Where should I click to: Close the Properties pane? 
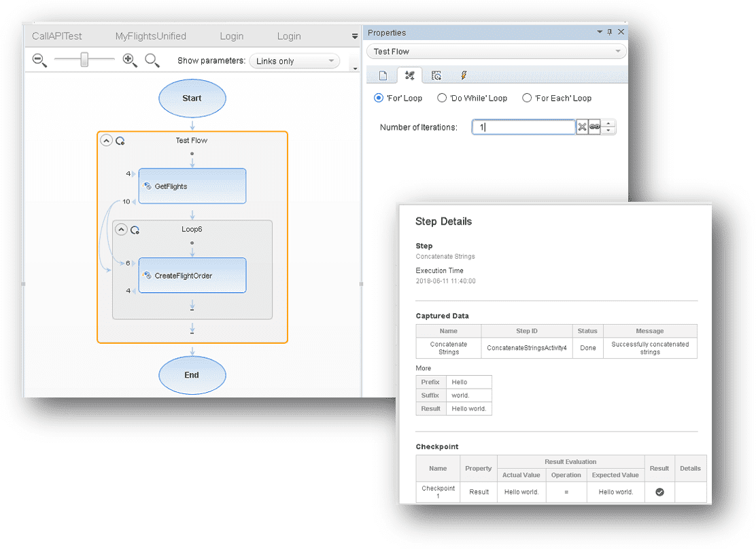click(x=621, y=32)
